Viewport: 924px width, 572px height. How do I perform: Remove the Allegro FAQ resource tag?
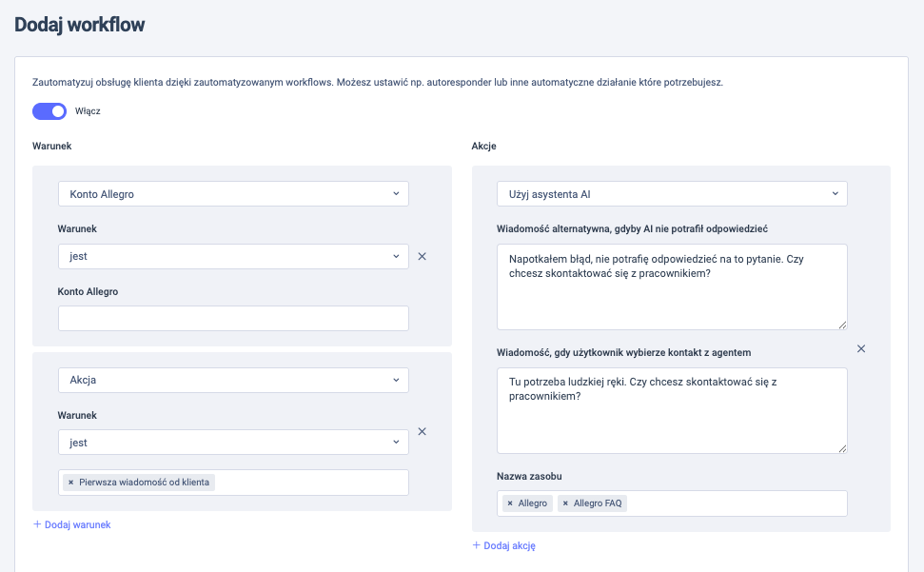pos(565,503)
